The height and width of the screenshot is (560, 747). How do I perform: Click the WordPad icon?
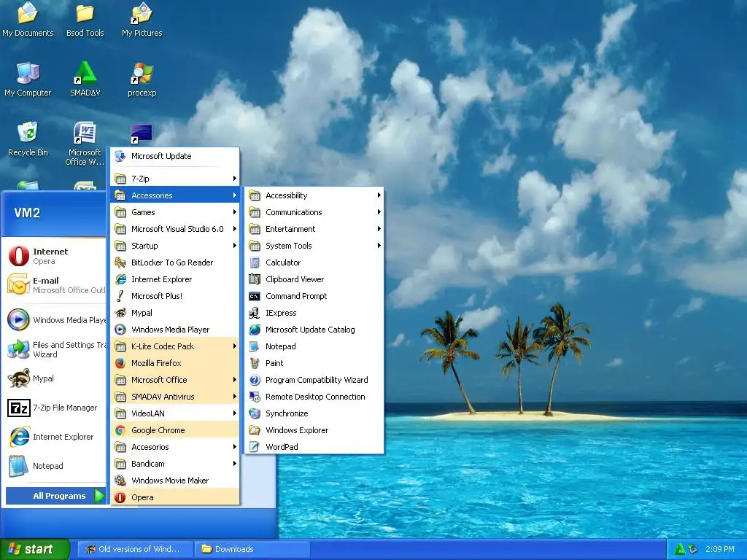pyautogui.click(x=255, y=447)
